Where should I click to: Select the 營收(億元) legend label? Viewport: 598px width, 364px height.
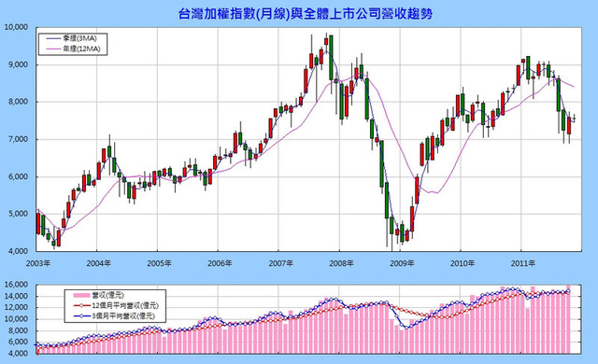coord(108,295)
